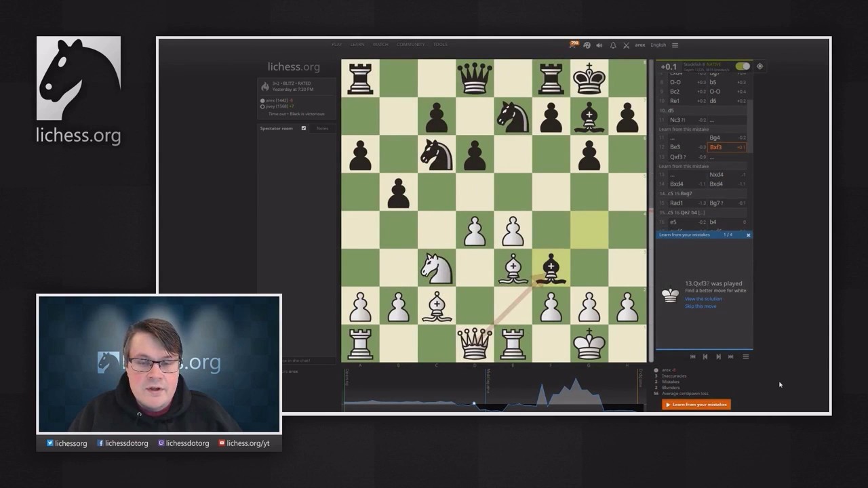Click the tournament icon with orange badge
Viewport: 868px width, 488px height.
point(574,45)
